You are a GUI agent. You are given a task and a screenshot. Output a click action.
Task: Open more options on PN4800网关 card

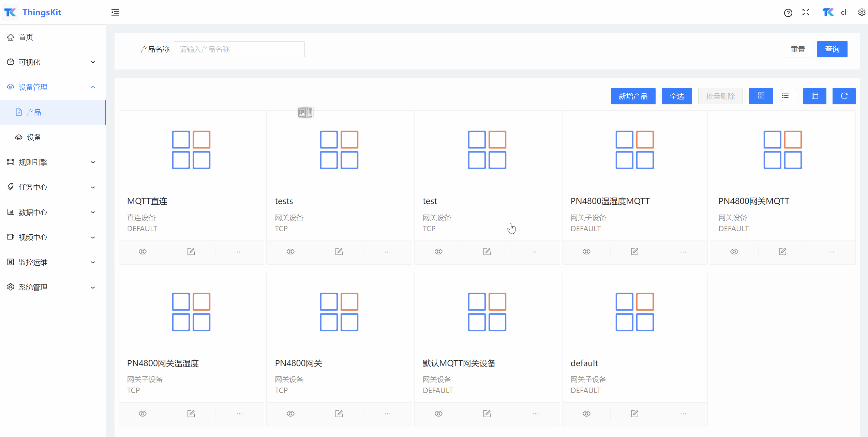(x=388, y=414)
